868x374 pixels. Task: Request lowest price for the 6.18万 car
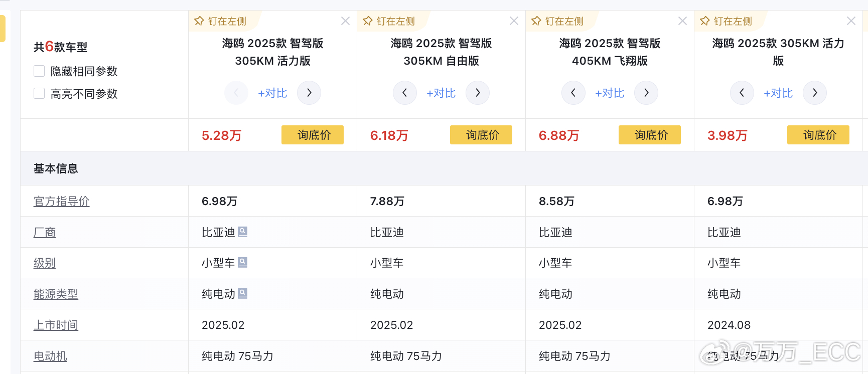point(481,135)
